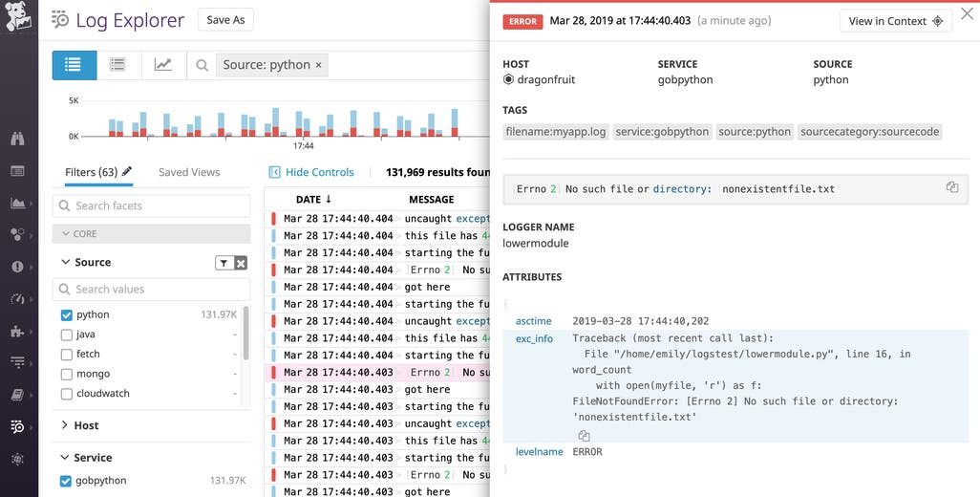
Task: Collapse the Service facet section
Action: pos(65,458)
